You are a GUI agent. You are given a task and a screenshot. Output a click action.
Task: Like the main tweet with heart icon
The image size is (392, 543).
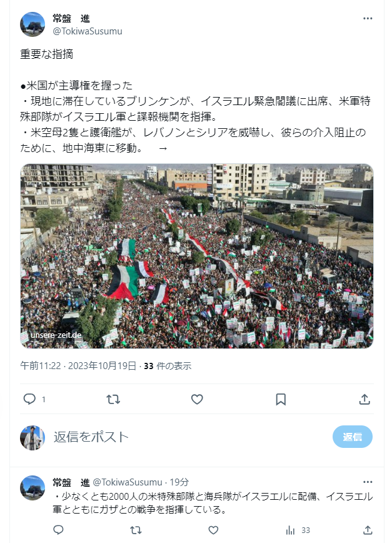tap(197, 399)
